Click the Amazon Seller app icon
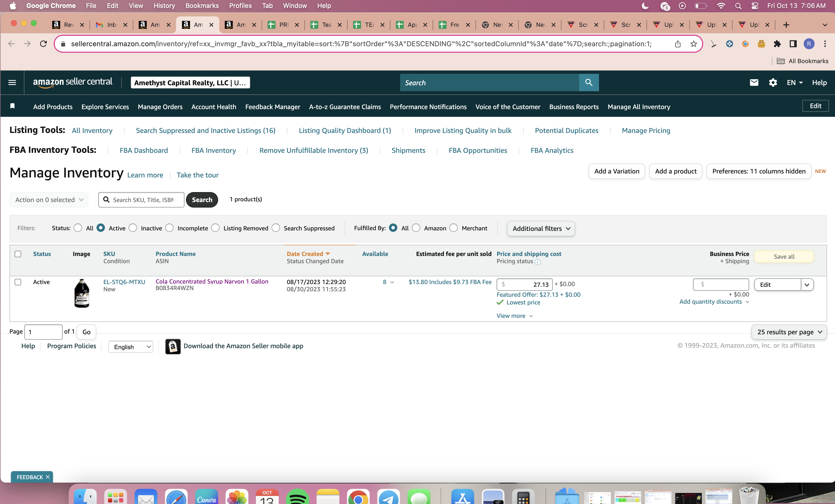 [173, 346]
